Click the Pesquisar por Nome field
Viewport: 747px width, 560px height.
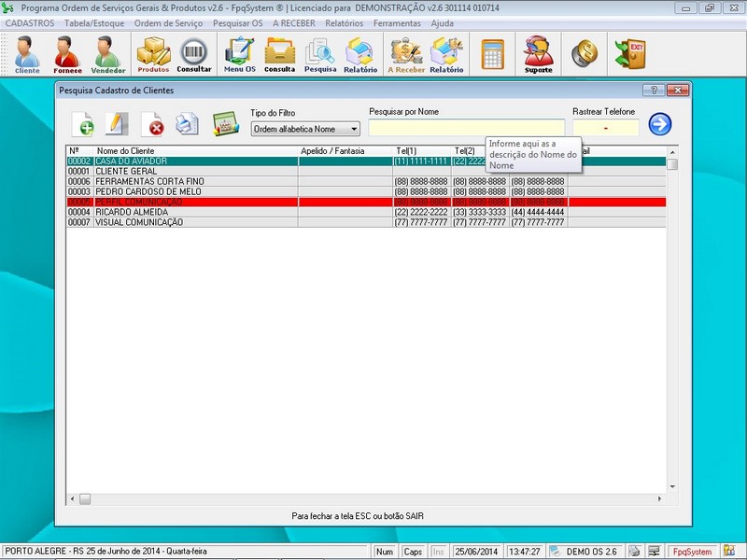click(x=467, y=129)
